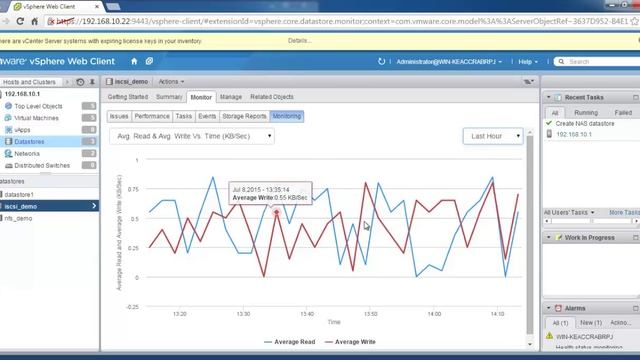
Task: Collapse Alarms panel
Action: (x=548, y=308)
